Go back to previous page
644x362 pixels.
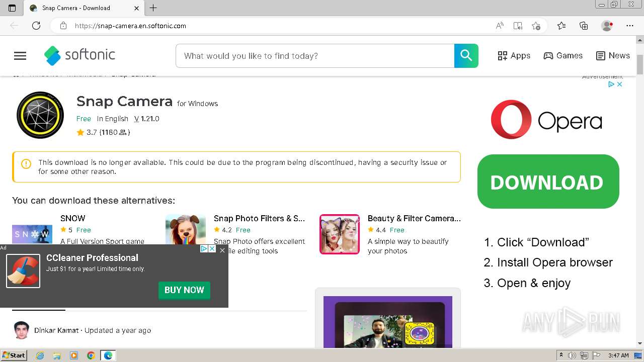coord(15,26)
